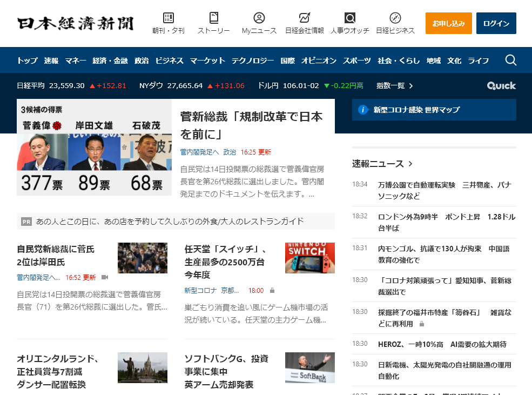The height and width of the screenshot is (395, 532).
Task: Open the 文化 section
Action: [x=454, y=61]
